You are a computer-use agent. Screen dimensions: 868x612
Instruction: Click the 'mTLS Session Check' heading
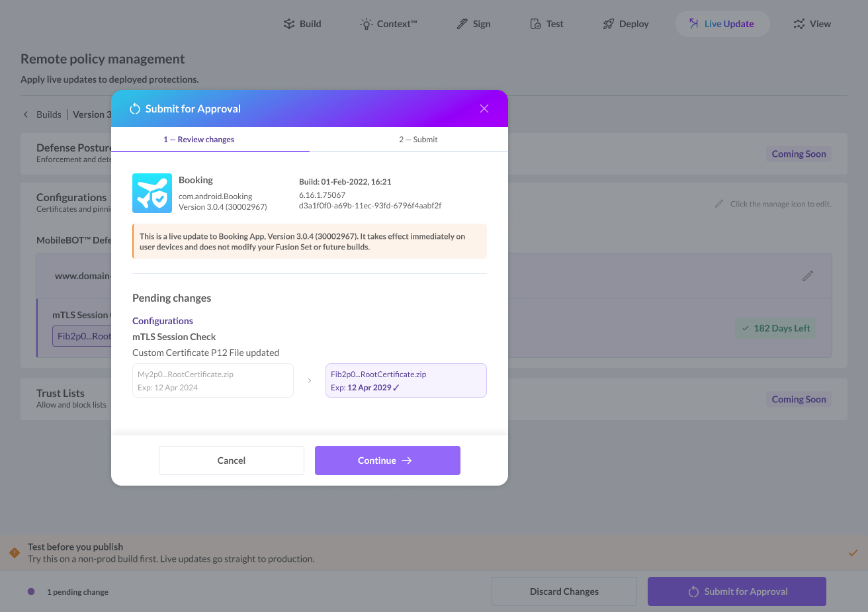(x=174, y=337)
